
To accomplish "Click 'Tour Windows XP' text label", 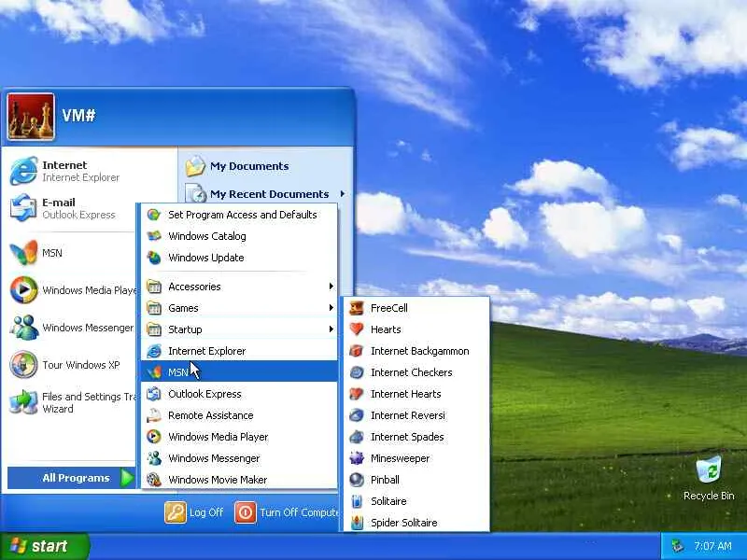I will click(x=81, y=365).
